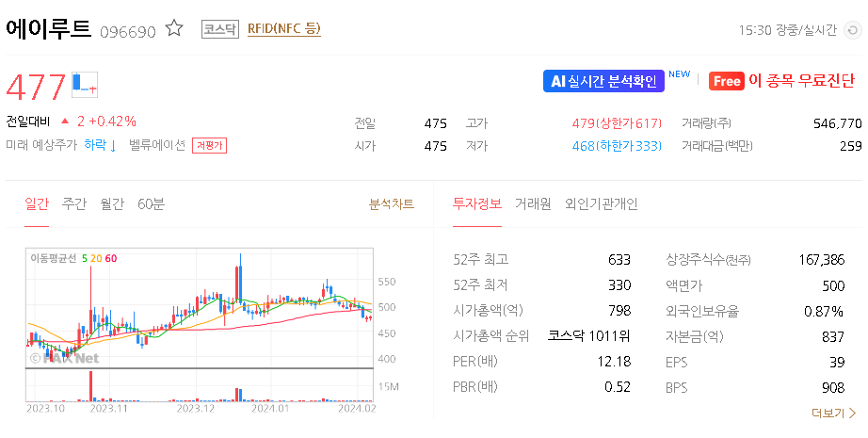Image resolution: width=868 pixels, height=438 pixels.
Task: Click 52주 최저 value 330
Action: pyautogui.click(x=619, y=285)
